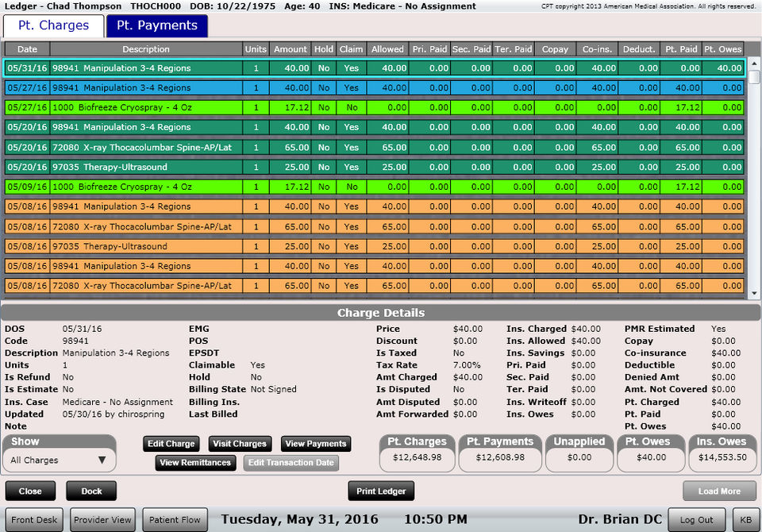Open View Remittances
This screenshot has width=762, height=532.
195,462
